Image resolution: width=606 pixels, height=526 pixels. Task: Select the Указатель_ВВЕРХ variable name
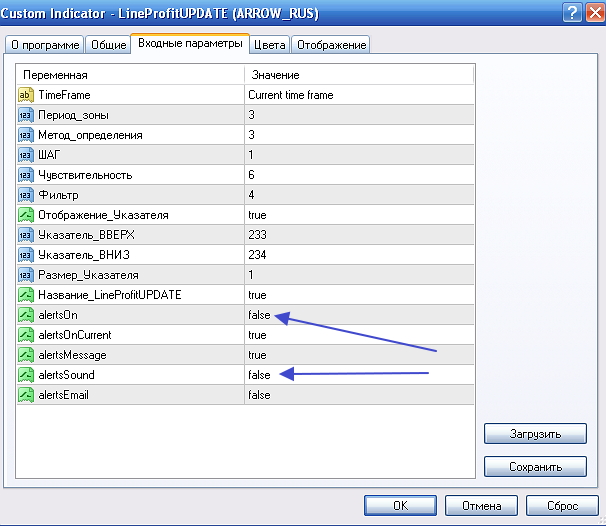pyautogui.click(x=87, y=235)
